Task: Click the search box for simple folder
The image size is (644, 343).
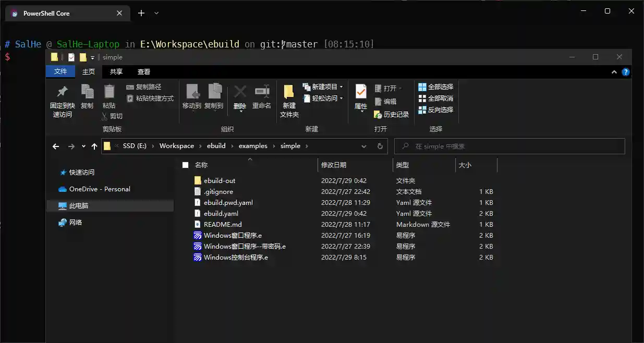Action: tap(509, 146)
